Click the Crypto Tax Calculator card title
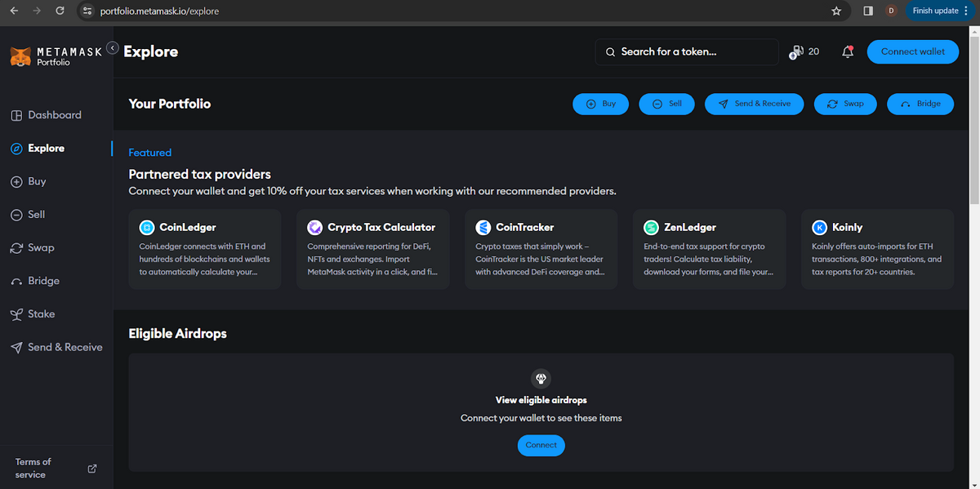Screen dimensions: 980x489 coord(381,227)
